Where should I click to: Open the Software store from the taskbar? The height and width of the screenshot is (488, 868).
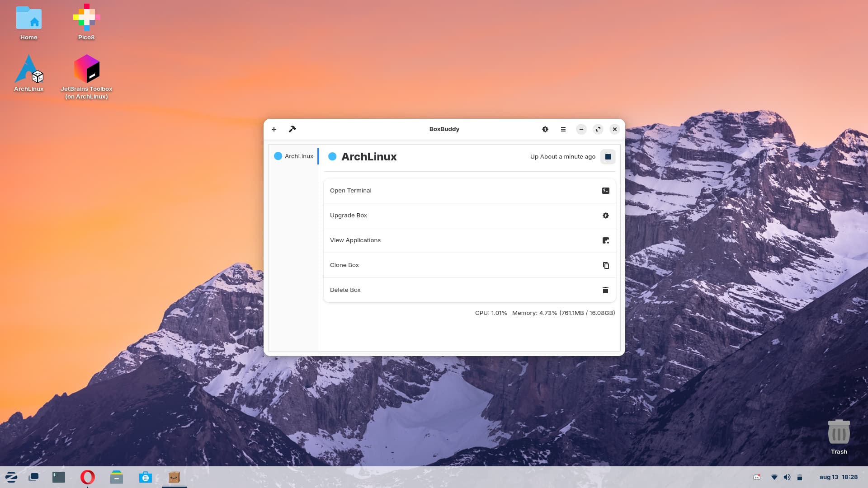tap(146, 477)
